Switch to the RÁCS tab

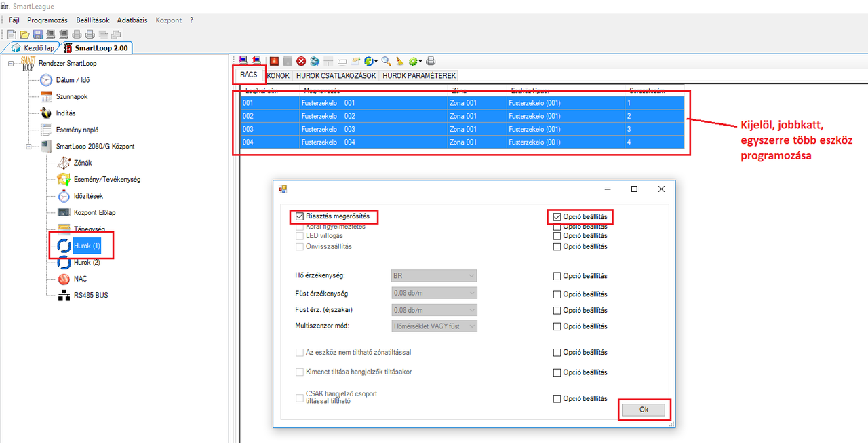tap(249, 75)
